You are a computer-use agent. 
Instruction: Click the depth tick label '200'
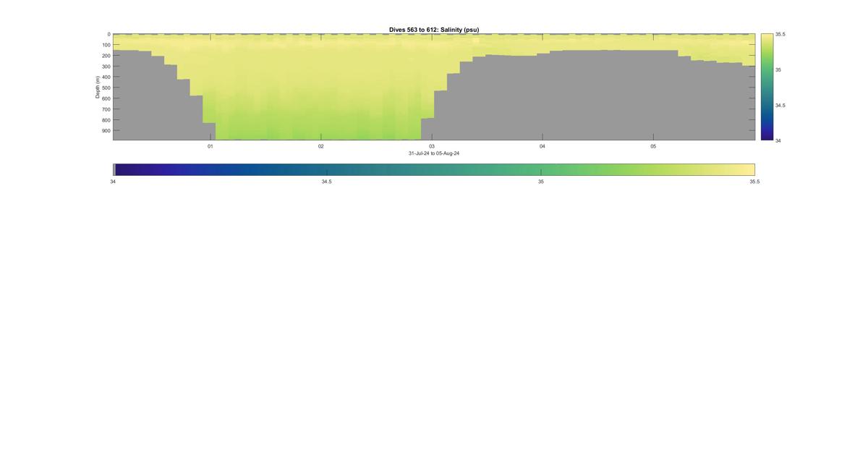106,56
